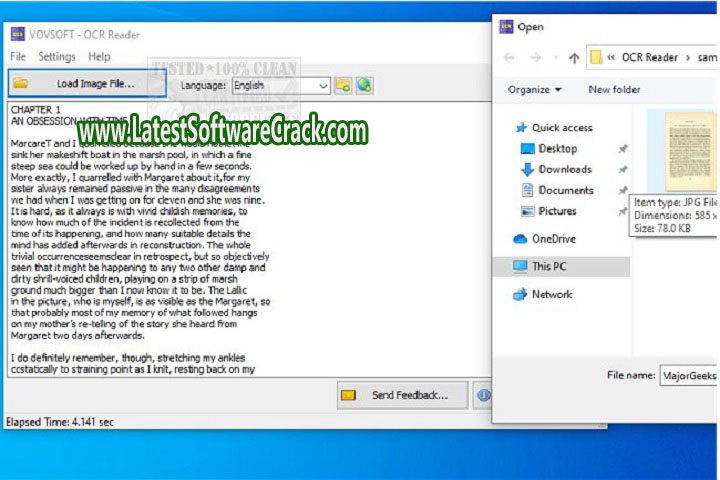Go back using the Open dialog back arrow
Viewport: 720px width, 480px height.
(509, 58)
